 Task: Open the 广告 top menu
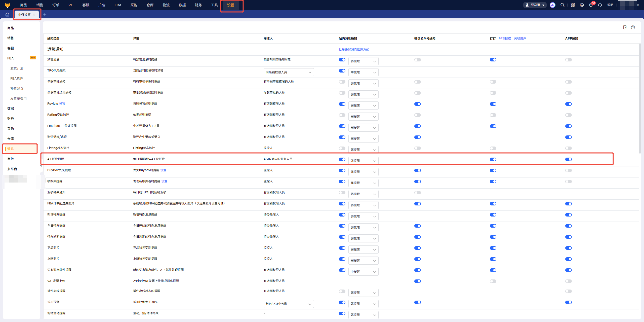[102, 5]
